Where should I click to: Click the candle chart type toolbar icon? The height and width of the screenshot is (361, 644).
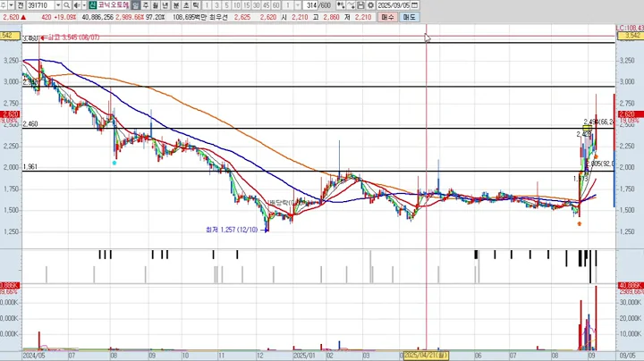coord(341,5)
